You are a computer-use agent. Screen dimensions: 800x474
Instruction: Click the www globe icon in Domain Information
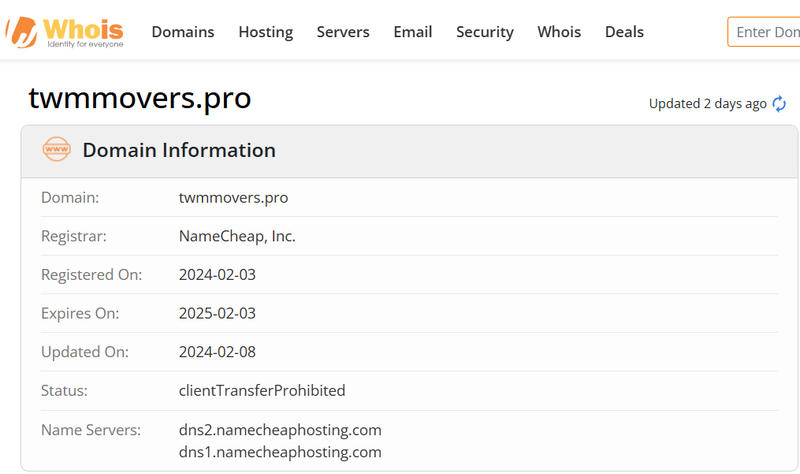click(x=57, y=149)
